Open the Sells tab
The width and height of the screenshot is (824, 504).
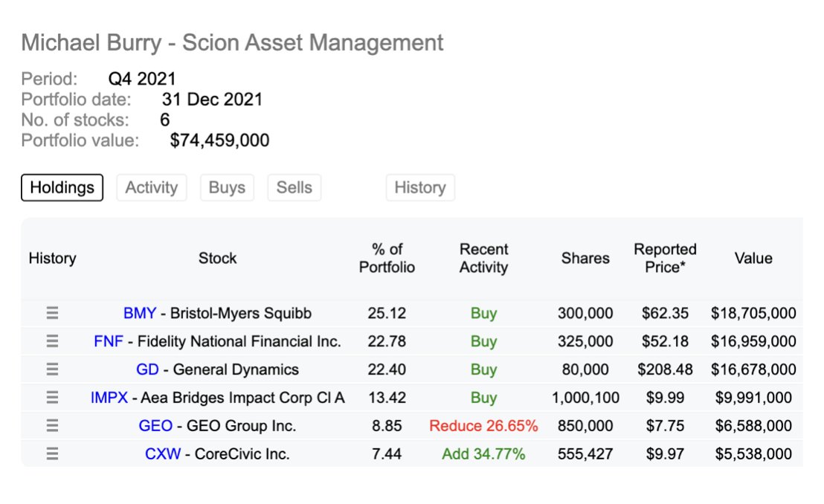point(294,188)
